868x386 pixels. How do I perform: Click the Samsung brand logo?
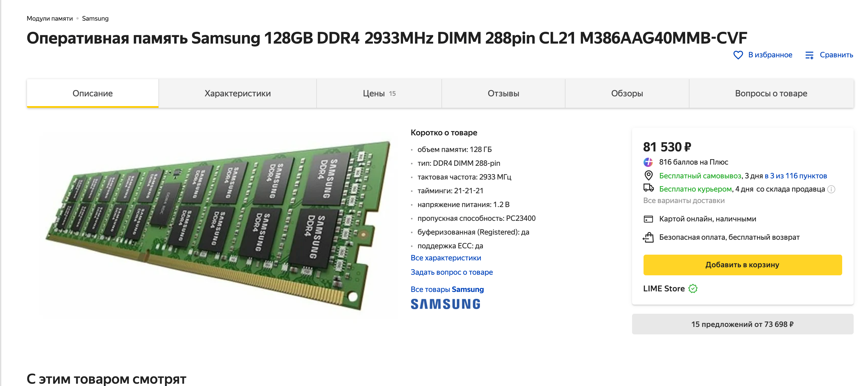click(x=445, y=304)
